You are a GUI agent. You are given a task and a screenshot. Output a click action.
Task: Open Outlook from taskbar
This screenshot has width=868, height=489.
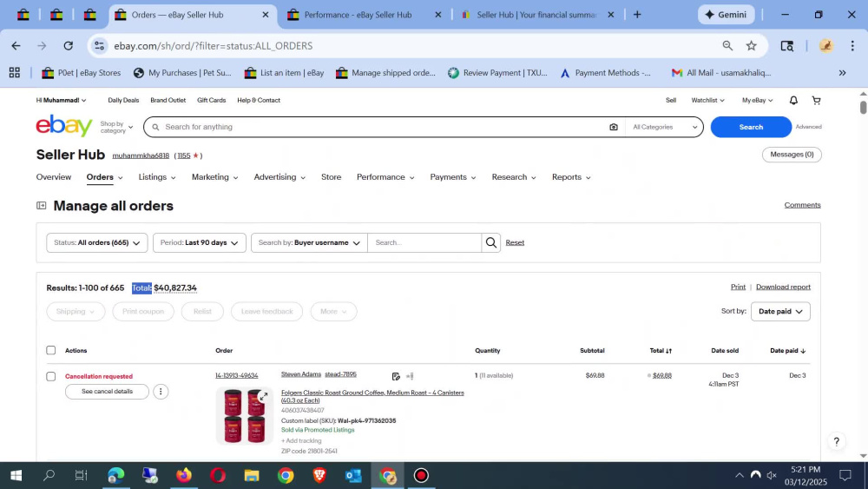click(353, 475)
